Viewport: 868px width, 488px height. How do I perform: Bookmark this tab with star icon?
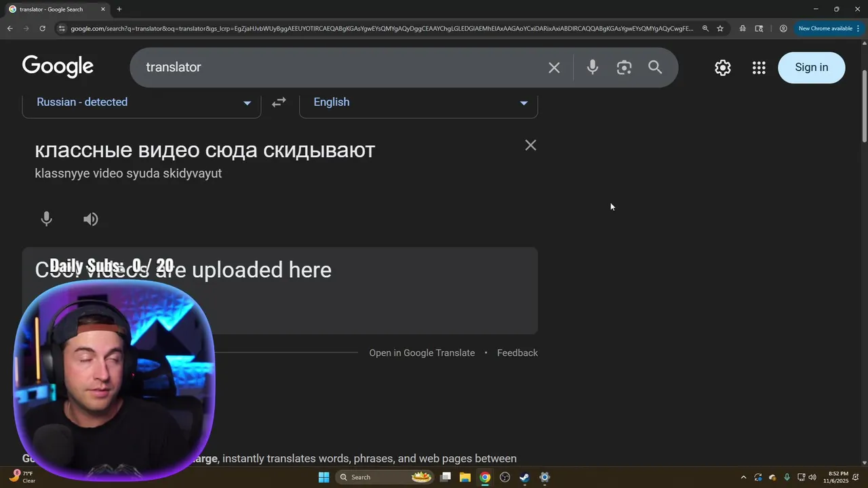(x=720, y=28)
